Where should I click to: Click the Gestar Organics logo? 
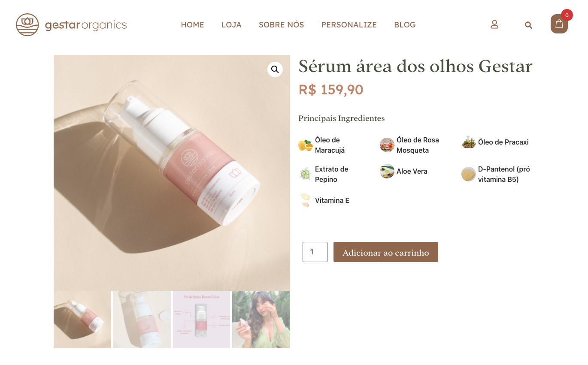[71, 25]
